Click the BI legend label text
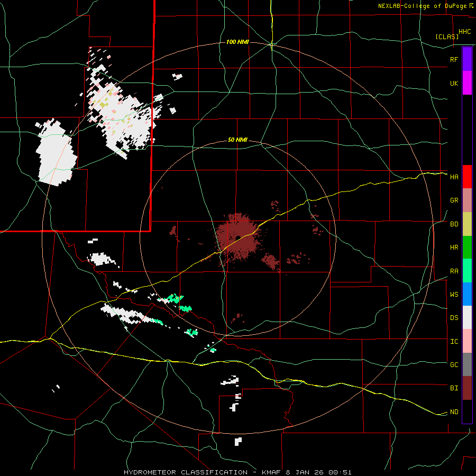 pyautogui.click(x=454, y=388)
